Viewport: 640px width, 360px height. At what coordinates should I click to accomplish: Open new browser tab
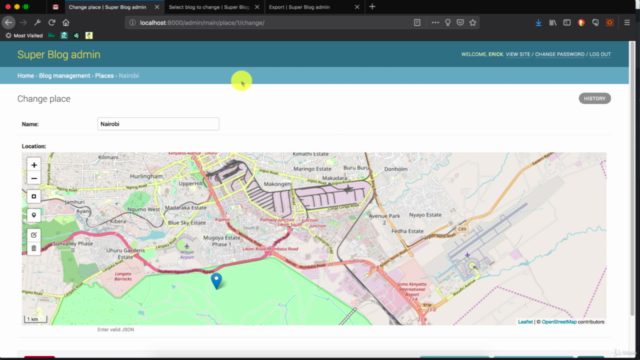click(x=372, y=7)
